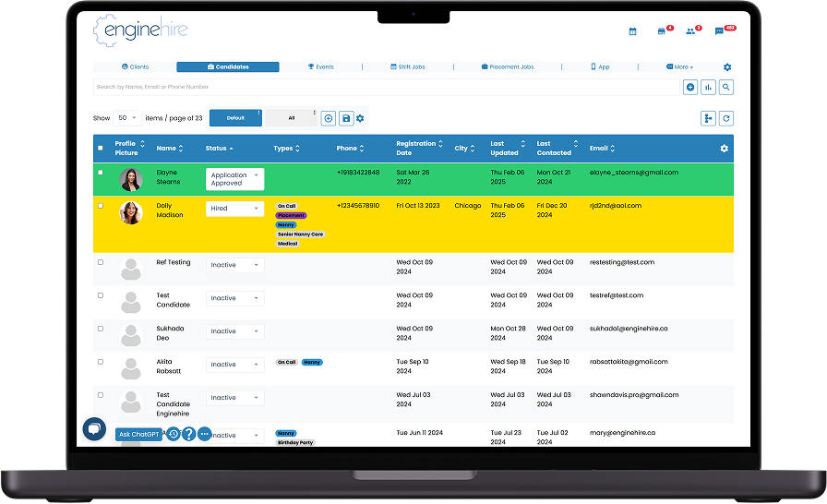The height and width of the screenshot is (504, 827).
Task: Open the filter settings gear icon
Action: pyautogui.click(x=360, y=119)
